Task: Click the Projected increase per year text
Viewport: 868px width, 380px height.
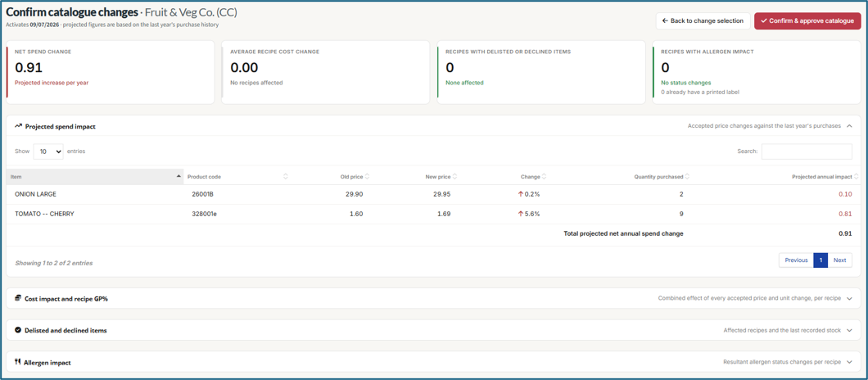Action: click(x=52, y=83)
